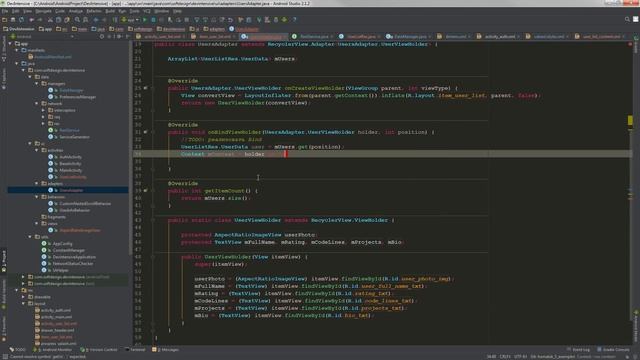Click DevIntensive breadcrumb in navigation bar
Image resolution: width=640 pixels, height=360 pixels.
(x=18, y=29)
